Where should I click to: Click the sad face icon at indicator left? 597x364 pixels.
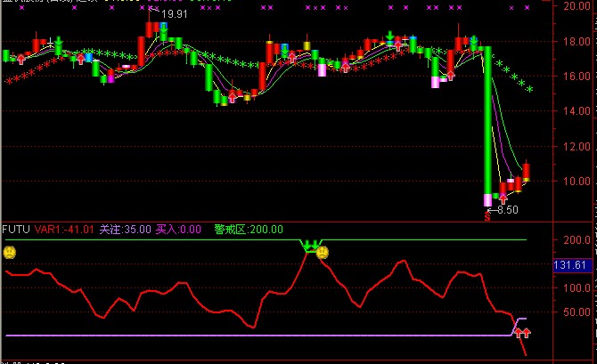pyautogui.click(x=8, y=252)
